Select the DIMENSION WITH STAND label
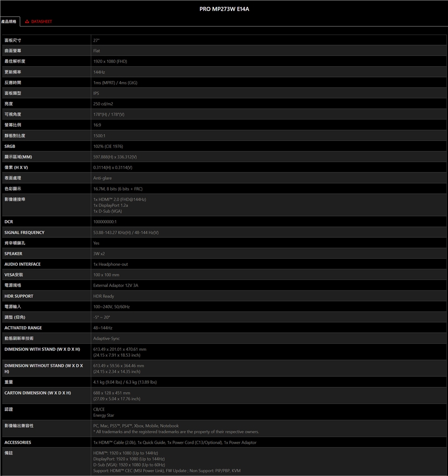Screen dimensions: 448x476 [x=42, y=349]
